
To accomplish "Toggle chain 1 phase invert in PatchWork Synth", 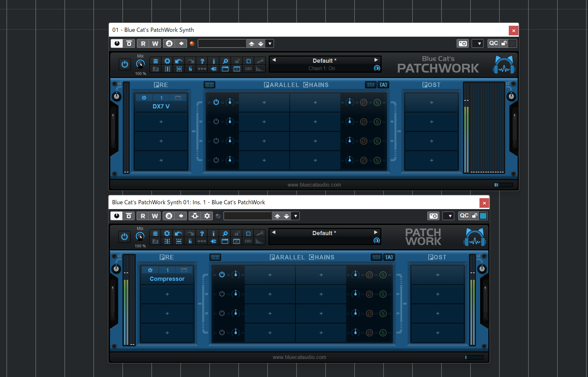I will pos(364,103).
